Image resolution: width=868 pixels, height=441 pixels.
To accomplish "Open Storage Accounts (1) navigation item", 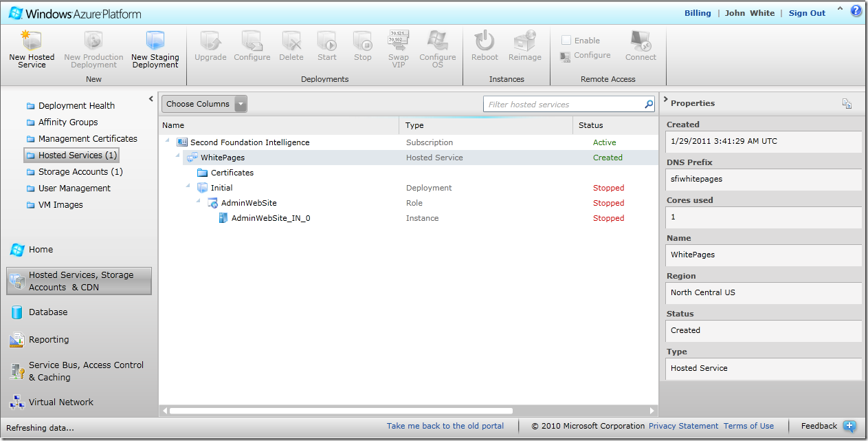I will tap(74, 171).
